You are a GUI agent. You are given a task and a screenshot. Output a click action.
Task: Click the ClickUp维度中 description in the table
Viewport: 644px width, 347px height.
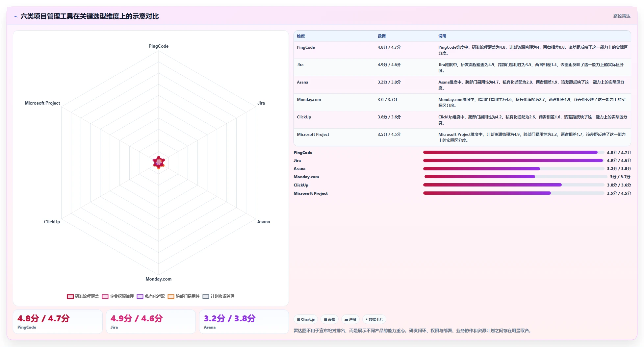533,120
